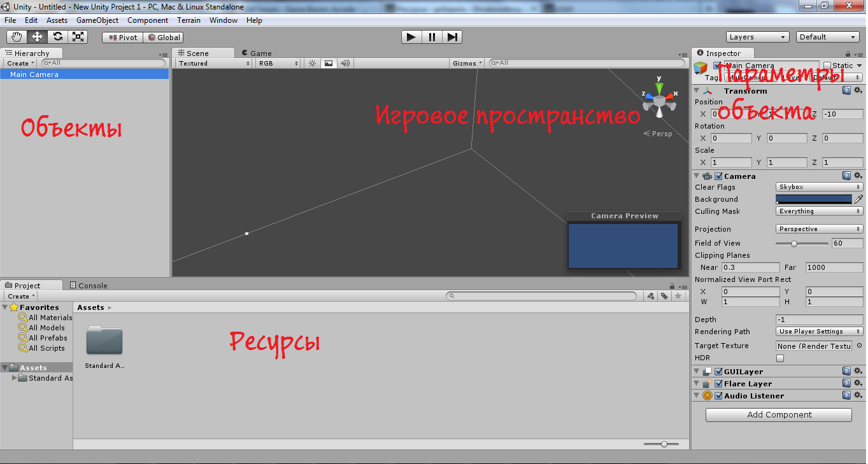The height and width of the screenshot is (464, 868).
Task: Open the Gizmos dropdown
Action: [x=468, y=63]
